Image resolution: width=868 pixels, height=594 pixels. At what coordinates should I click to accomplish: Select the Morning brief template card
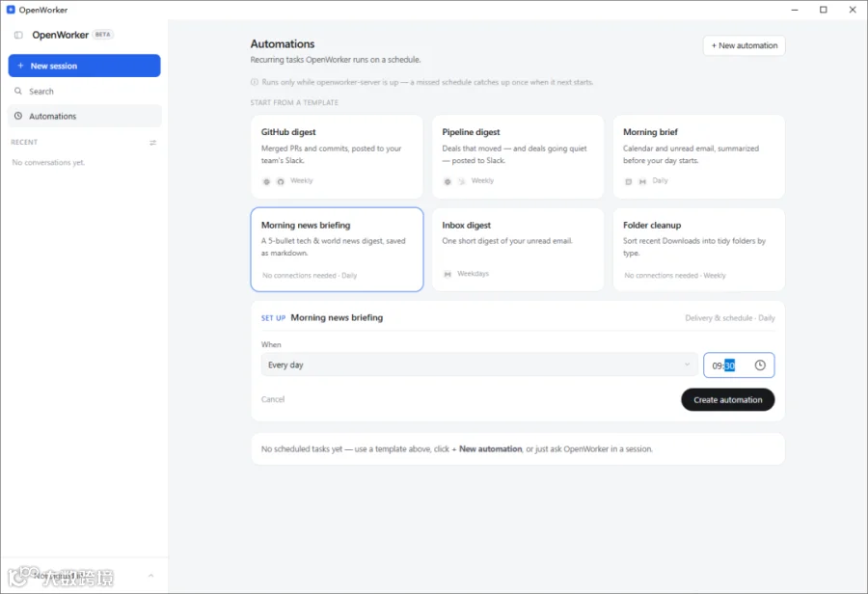click(x=698, y=156)
